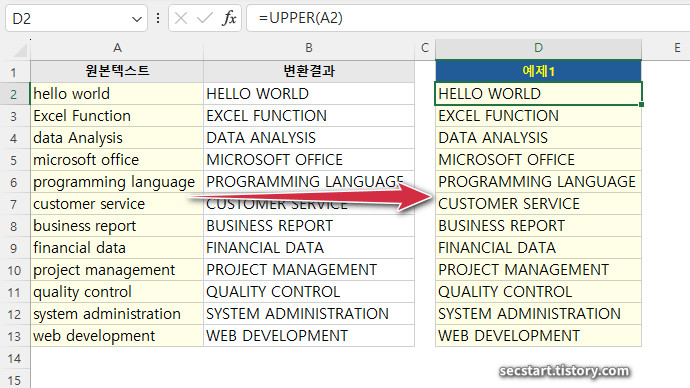This screenshot has height=388, width=690.
Task: Click cell D5 'MICROSOFT OFFICE'
Action: click(x=538, y=160)
